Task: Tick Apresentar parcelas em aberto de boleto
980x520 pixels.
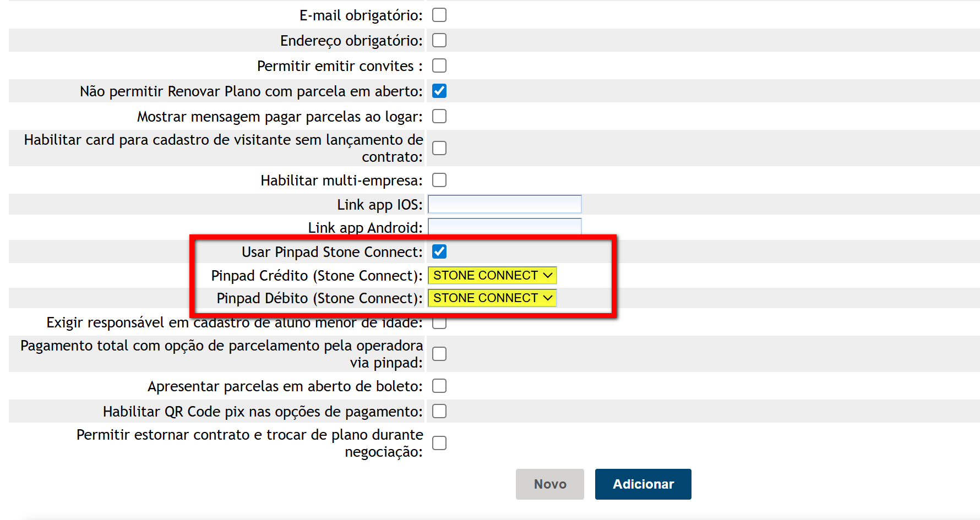Action: (x=439, y=386)
